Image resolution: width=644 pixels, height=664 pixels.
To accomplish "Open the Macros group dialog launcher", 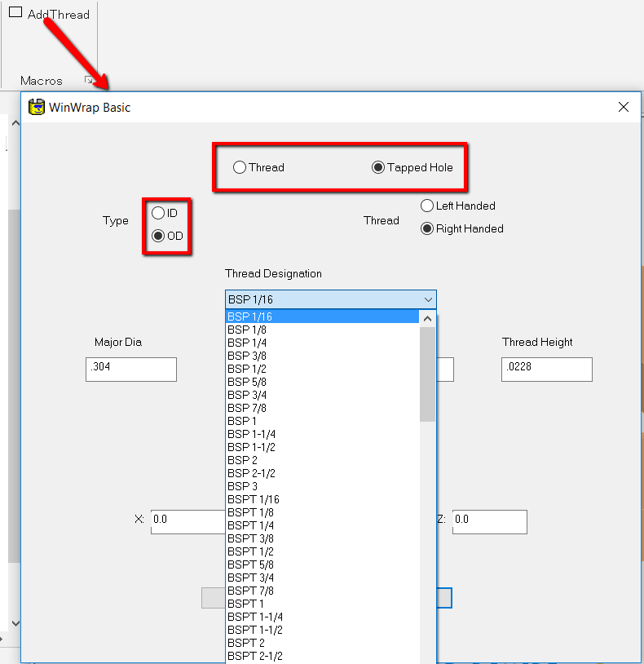I will click(88, 80).
